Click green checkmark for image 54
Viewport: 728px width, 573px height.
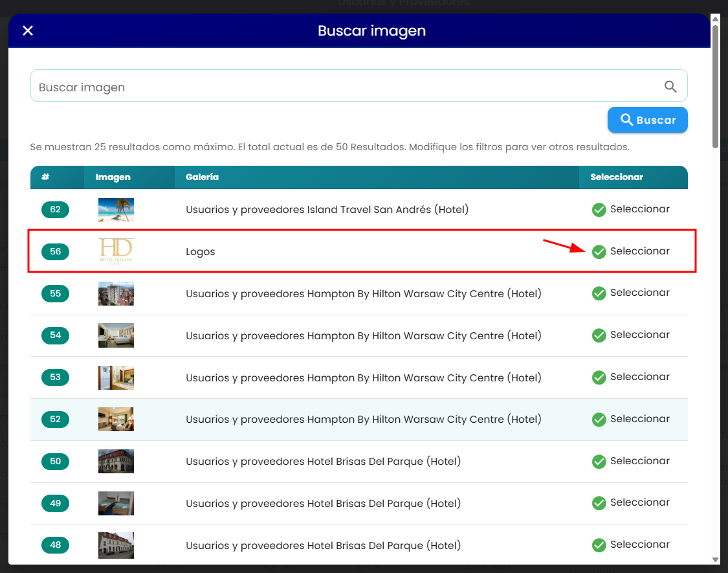coord(599,335)
